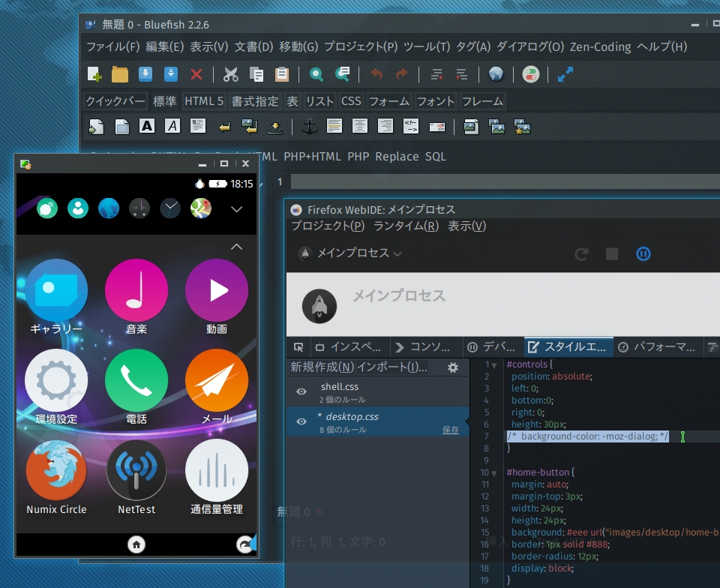Click the 保存 link for desktop.css
This screenshot has height=588, width=720.
(x=451, y=430)
